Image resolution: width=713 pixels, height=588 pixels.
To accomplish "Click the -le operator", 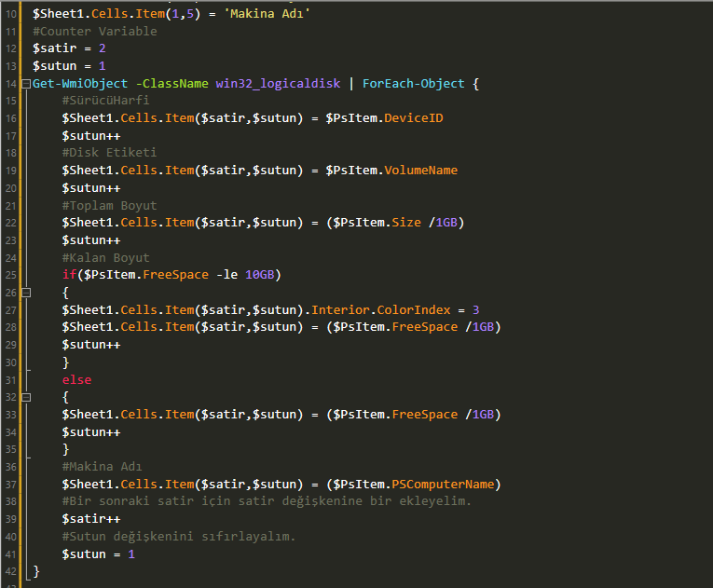I will click(226, 275).
